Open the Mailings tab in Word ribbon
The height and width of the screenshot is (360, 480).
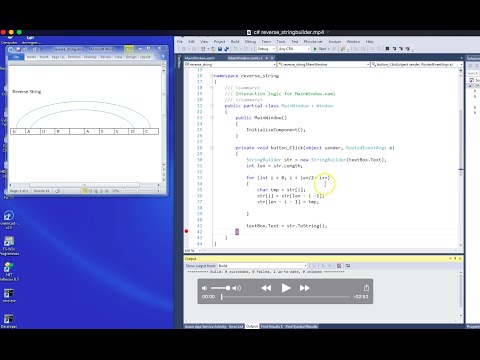(90, 57)
